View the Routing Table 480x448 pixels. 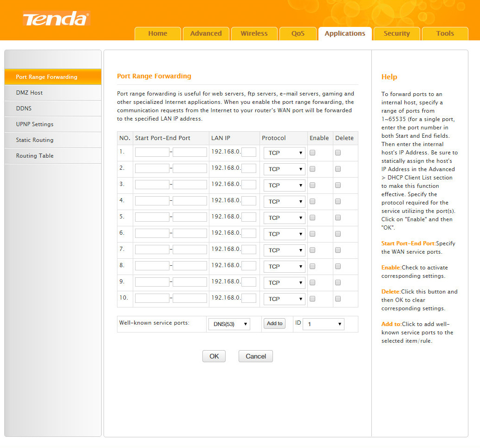point(52,156)
